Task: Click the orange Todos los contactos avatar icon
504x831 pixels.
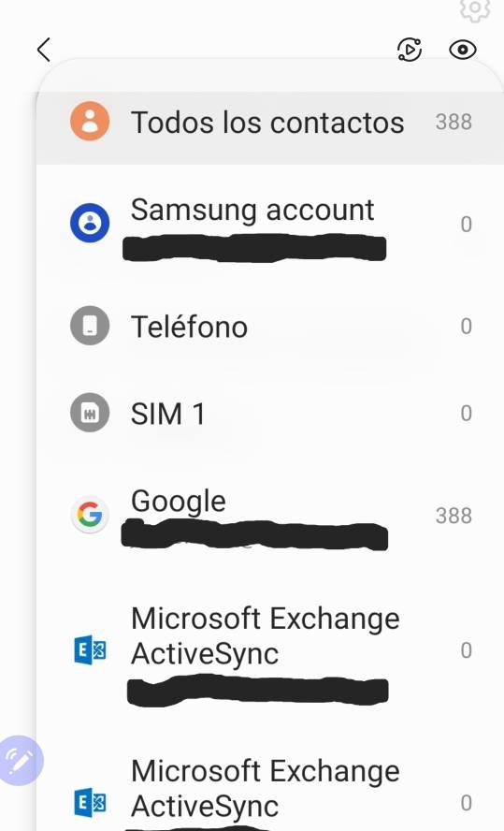Action: tap(90, 121)
